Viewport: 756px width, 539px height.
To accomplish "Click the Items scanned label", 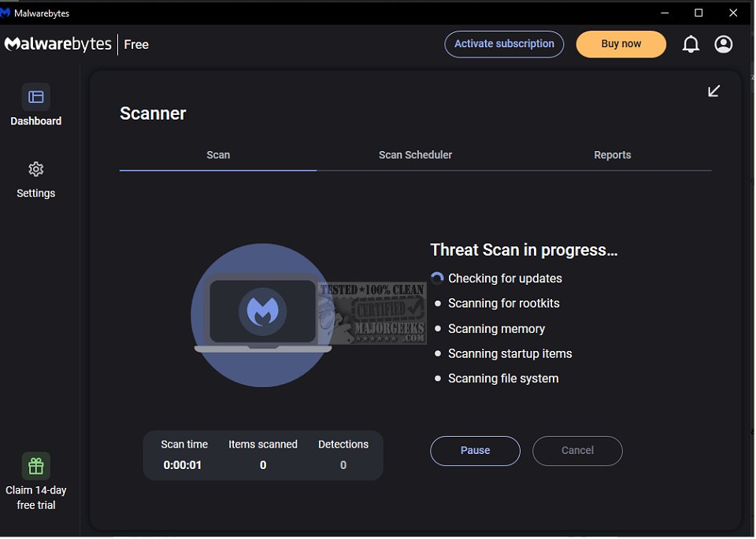I will 263,444.
